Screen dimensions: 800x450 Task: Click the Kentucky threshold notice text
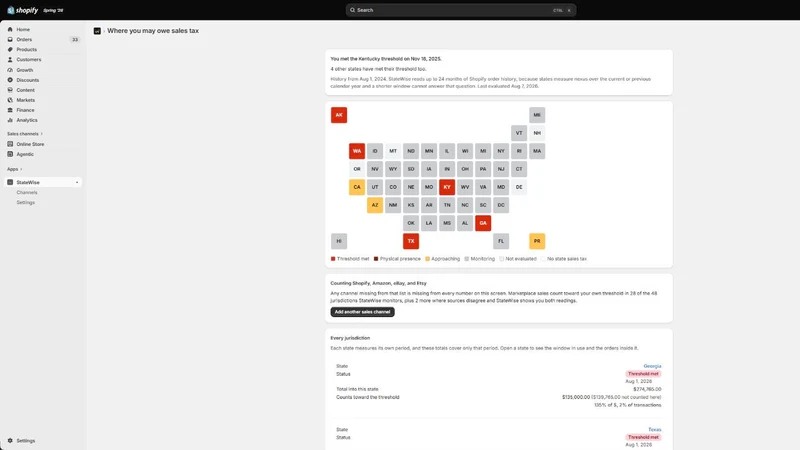click(x=386, y=59)
